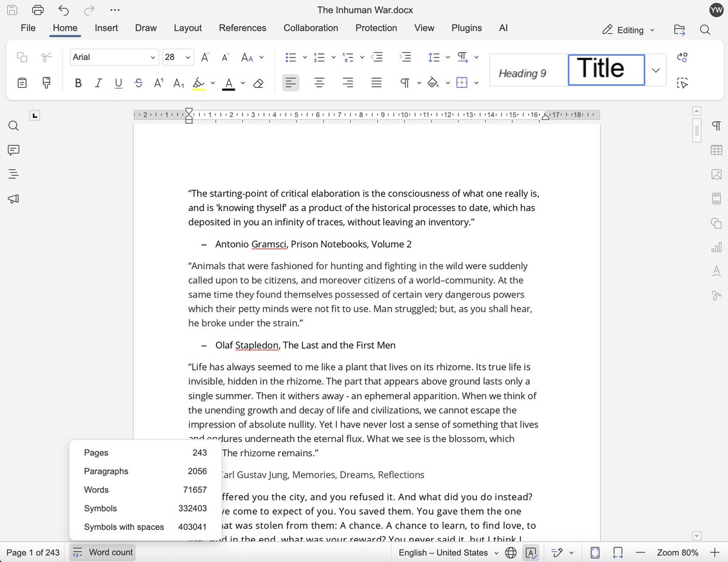Open signature settings in right sidebar

click(x=716, y=295)
